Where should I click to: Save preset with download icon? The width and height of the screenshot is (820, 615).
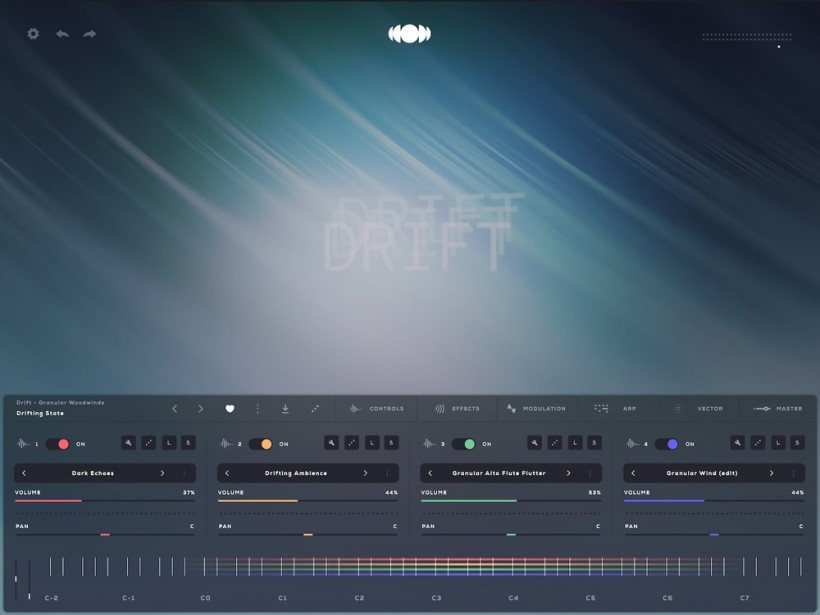pyautogui.click(x=285, y=408)
